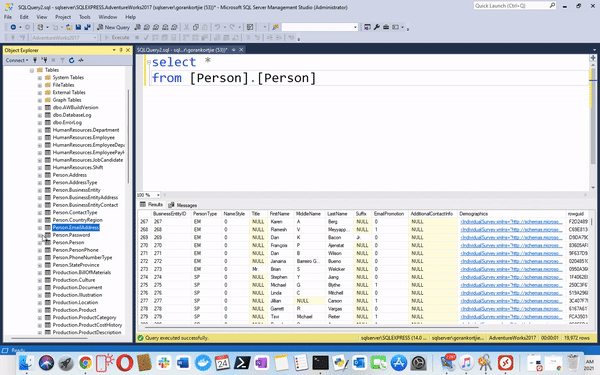The image size is (600, 375).
Task: Open the Project menu
Action: [63, 17]
